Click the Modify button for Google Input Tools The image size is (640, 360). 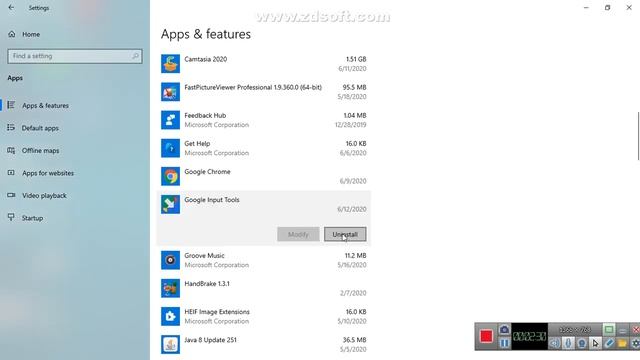298,234
